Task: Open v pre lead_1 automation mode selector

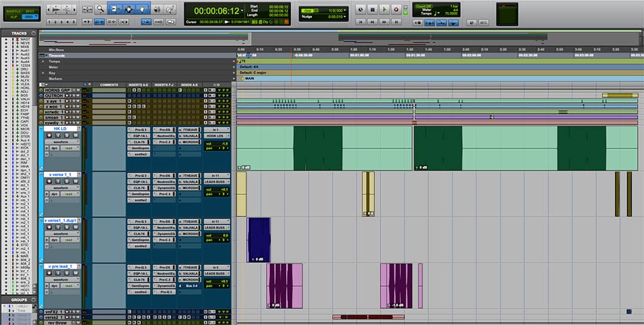Action: 70,286
